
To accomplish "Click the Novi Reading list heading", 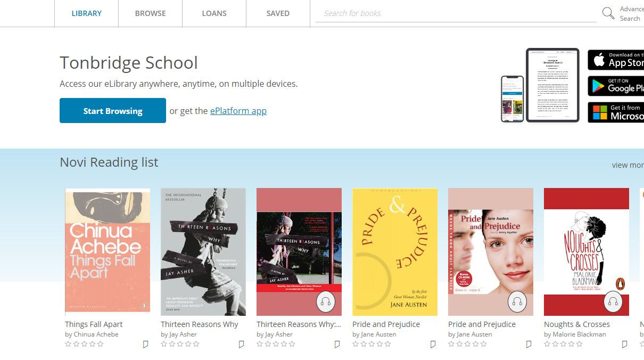I will tap(109, 162).
